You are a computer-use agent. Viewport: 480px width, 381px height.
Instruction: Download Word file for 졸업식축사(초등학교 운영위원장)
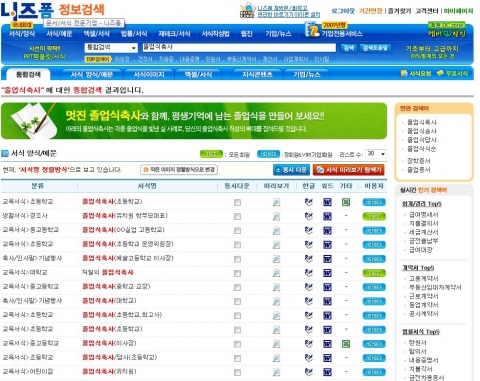(x=327, y=245)
